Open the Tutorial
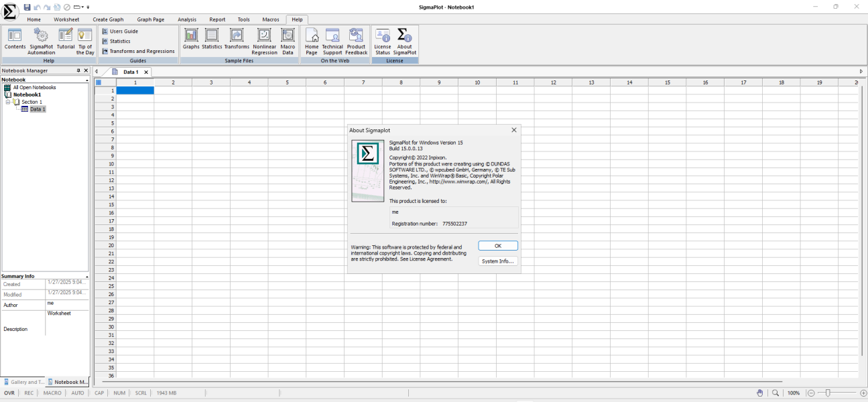The image size is (868, 402). click(x=66, y=40)
